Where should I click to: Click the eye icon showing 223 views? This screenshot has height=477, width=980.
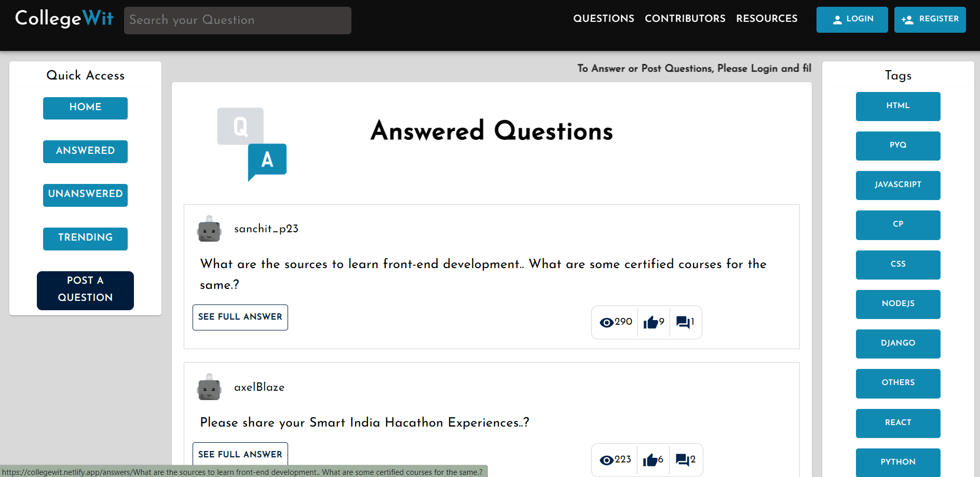[606, 460]
